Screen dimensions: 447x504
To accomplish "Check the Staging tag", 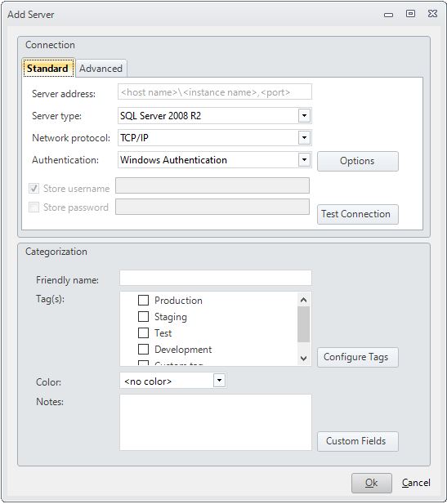I will [143, 317].
